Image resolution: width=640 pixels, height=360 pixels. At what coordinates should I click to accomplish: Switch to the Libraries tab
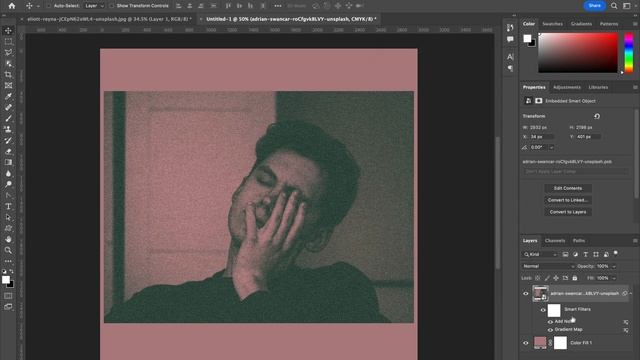[598, 87]
